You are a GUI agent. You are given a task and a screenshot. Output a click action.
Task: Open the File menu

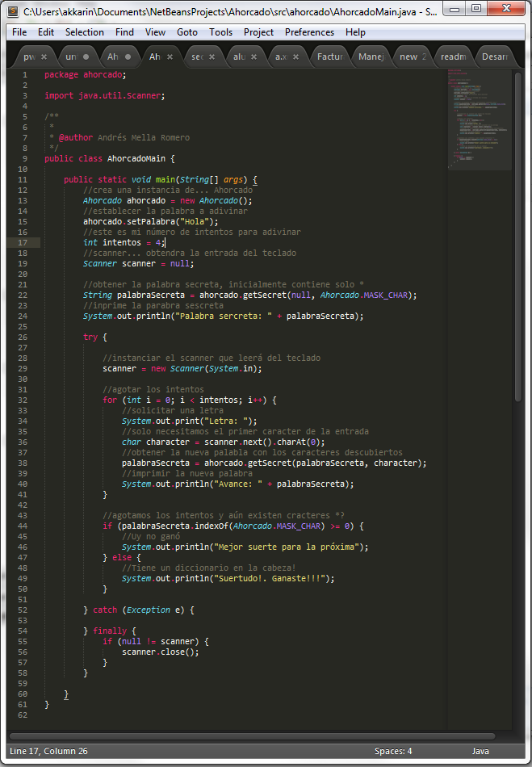coord(19,32)
